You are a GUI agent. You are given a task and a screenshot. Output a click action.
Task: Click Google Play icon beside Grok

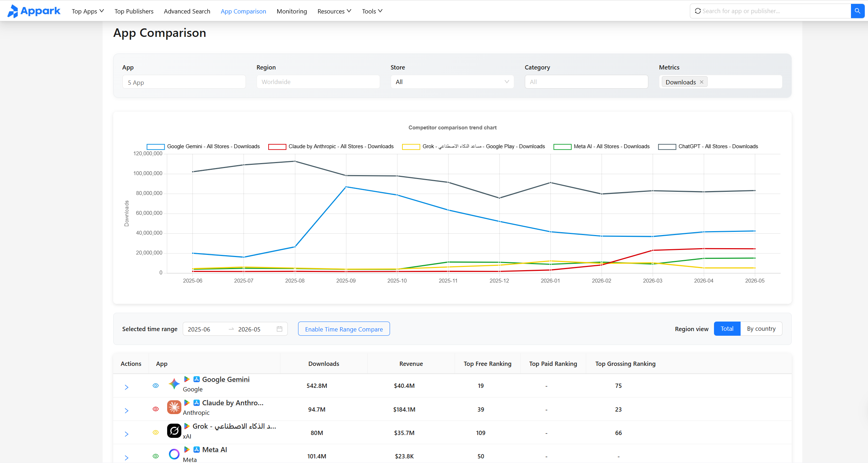tap(187, 426)
